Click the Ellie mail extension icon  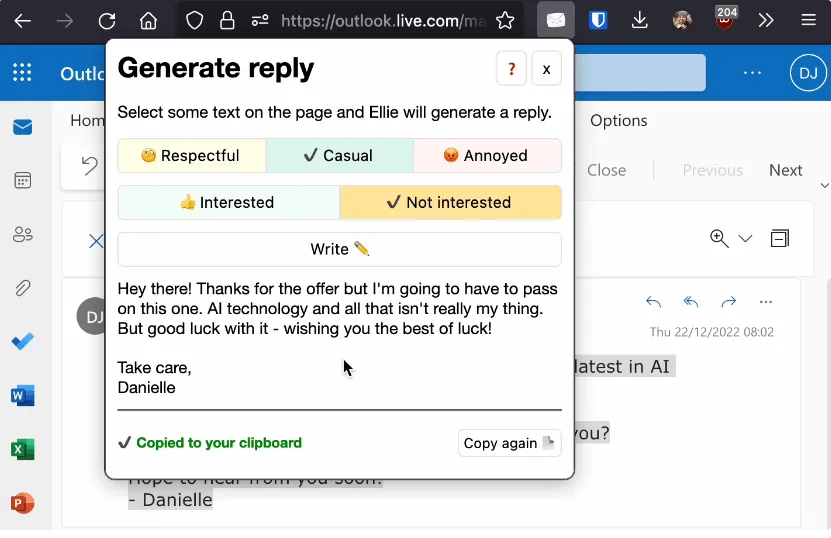pyautogui.click(x=555, y=21)
